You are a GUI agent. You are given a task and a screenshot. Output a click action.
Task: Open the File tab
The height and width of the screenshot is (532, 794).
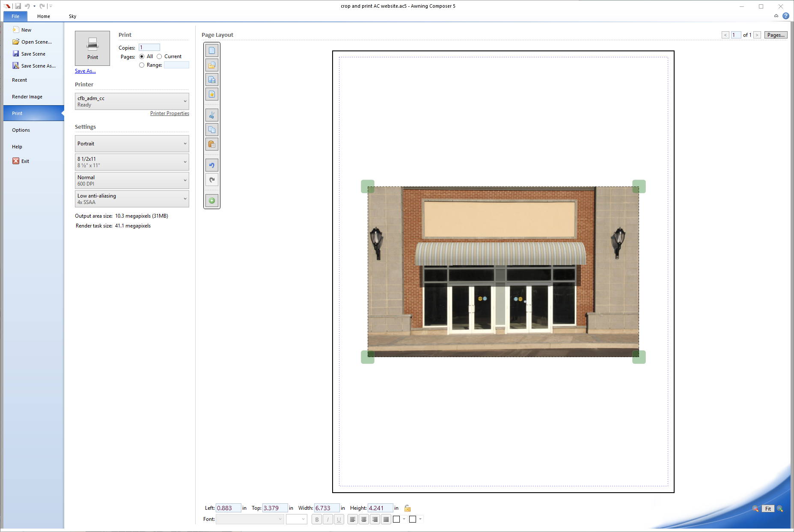(15, 16)
